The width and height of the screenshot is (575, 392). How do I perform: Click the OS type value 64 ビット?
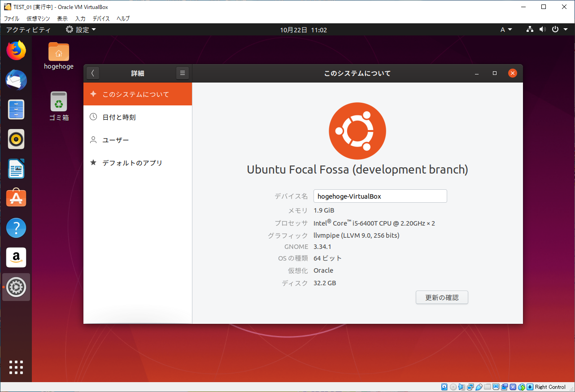[328, 258]
